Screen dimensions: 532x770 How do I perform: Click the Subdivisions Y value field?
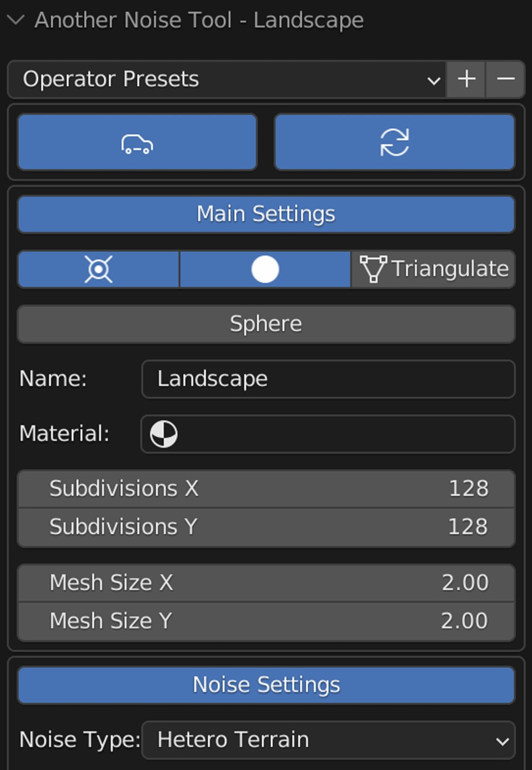266,528
